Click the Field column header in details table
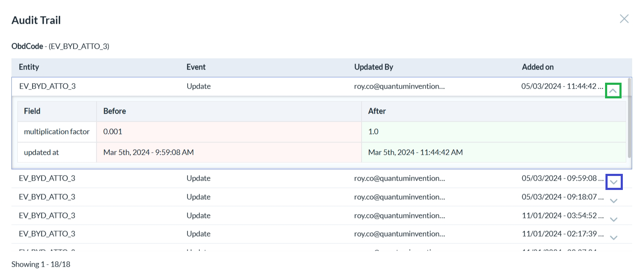644x279 pixels. click(32, 111)
